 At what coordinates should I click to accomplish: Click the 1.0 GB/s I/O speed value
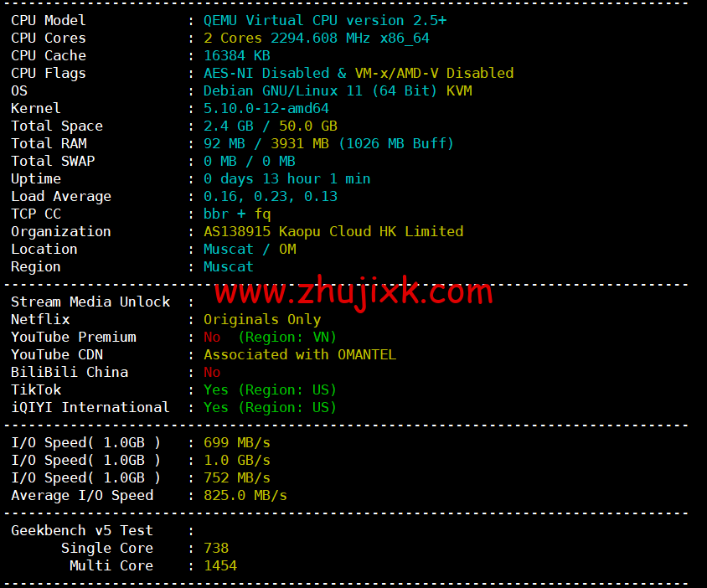(237, 461)
